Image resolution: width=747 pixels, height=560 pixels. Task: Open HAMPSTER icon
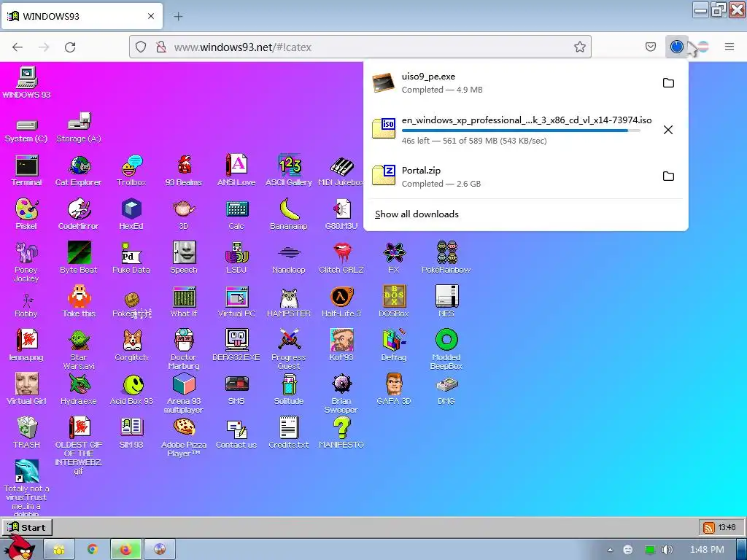coord(289,301)
